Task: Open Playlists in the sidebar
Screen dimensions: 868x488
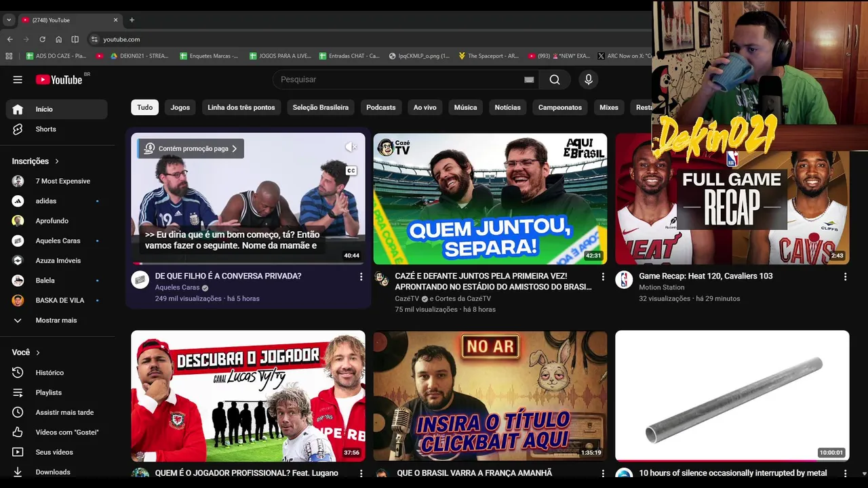Action: [x=56, y=392]
